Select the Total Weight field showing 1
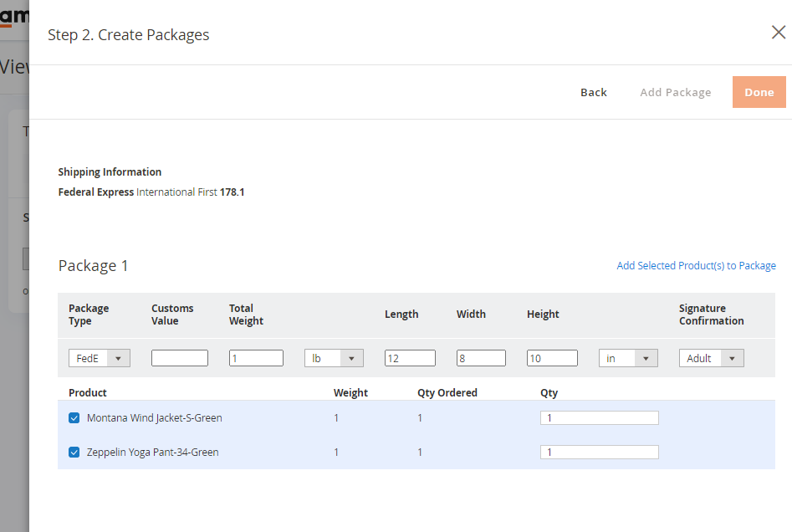792x532 pixels. point(256,357)
